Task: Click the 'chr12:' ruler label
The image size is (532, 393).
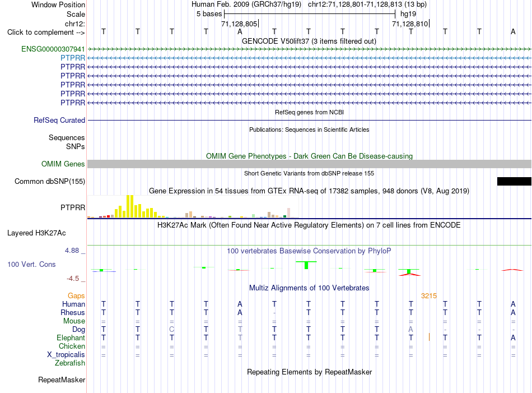Action: click(x=75, y=24)
